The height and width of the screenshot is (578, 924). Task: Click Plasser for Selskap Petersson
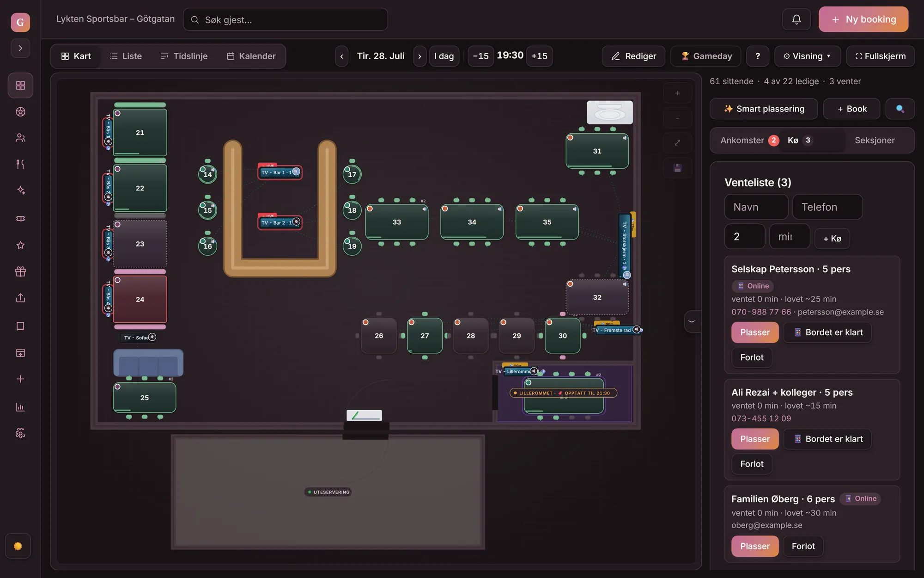click(x=755, y=332)
